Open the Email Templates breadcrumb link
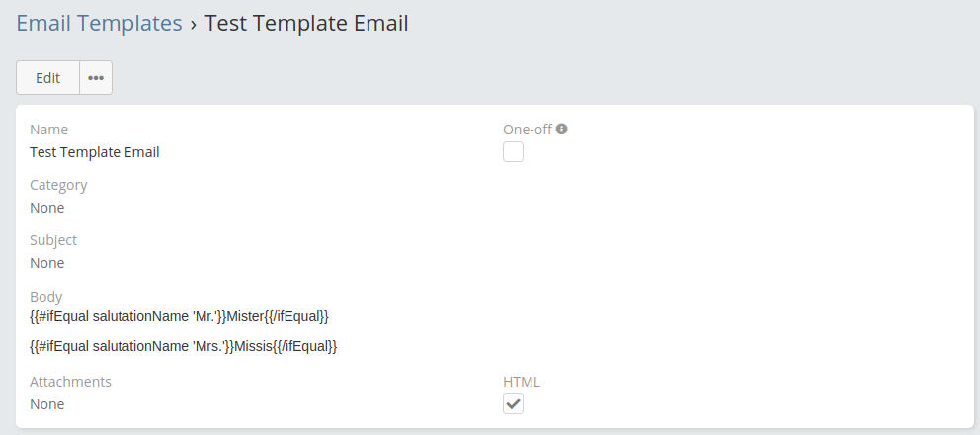Screen dimensions: 980x435 coord(99,24)
